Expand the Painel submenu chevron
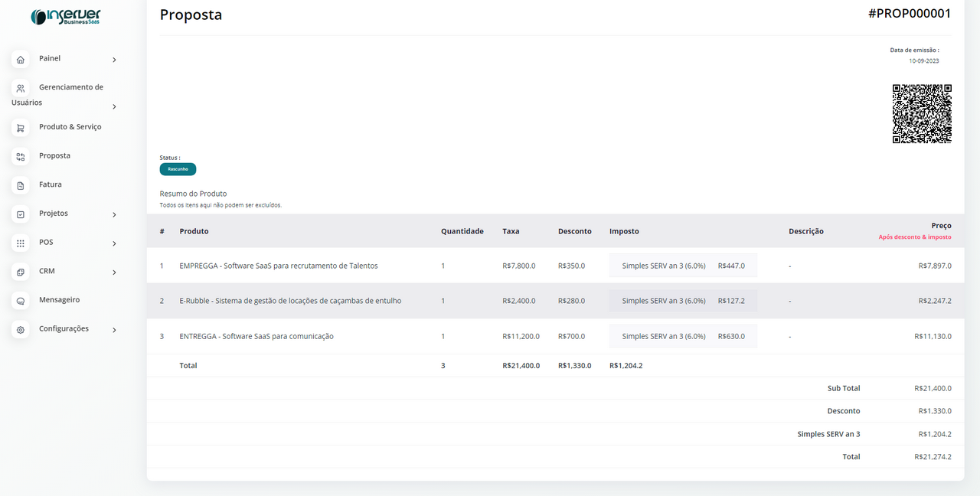This screenshot has width=980, height=496. pyautogui.click(x=114, y=60)
